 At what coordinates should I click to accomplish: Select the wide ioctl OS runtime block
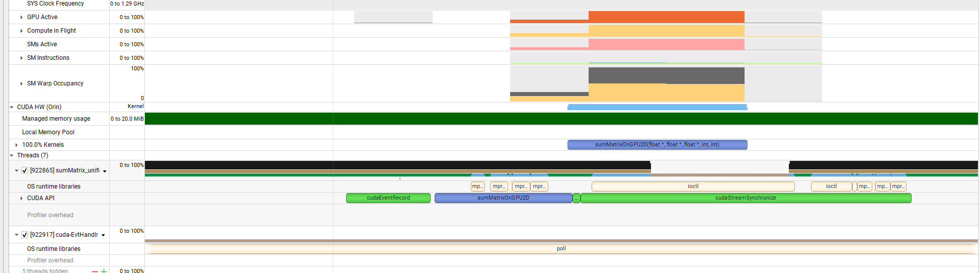[693, 187]
